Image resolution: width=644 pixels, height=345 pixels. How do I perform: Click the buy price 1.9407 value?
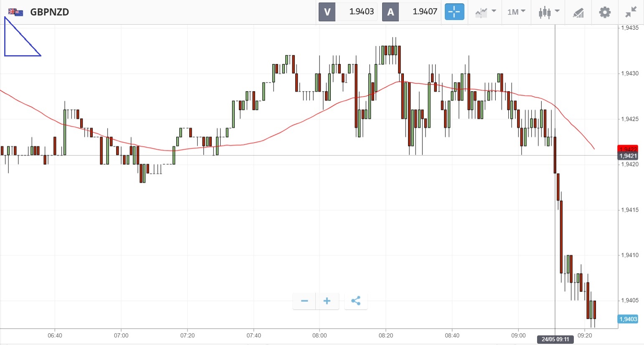point(425,12)
